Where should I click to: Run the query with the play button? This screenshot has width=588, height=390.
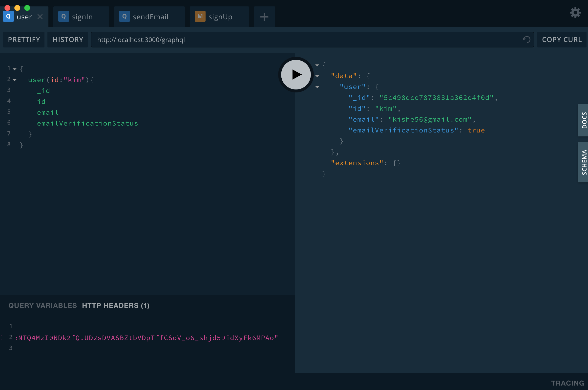[296, 74]
